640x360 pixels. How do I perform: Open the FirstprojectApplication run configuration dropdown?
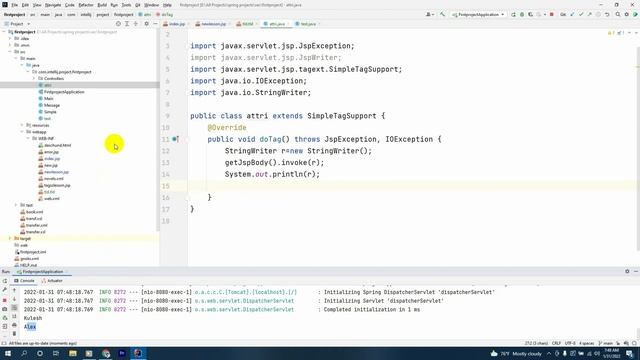pyautogui.click(x=478, y=15)
